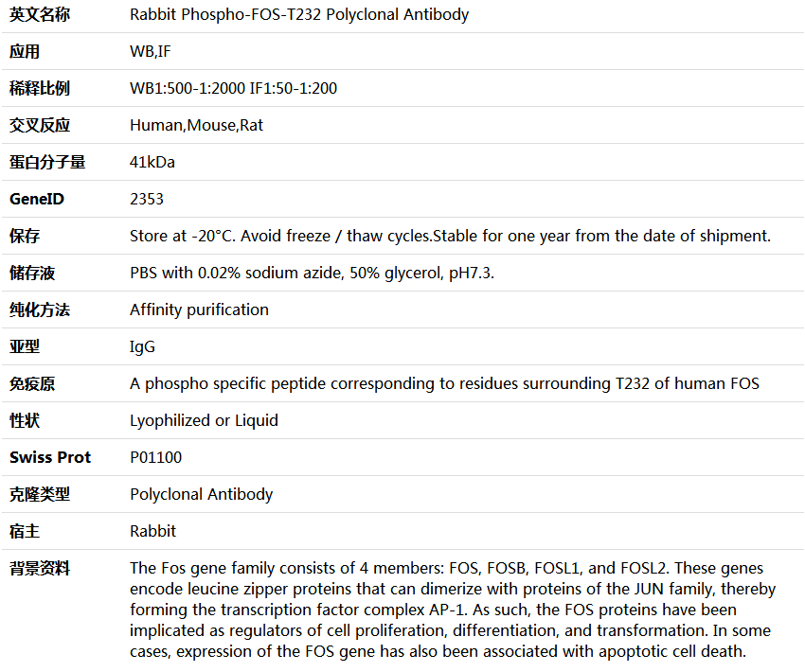Click the '英文名称' row label
This screenshot has width=805, height=672.
point(40,15)
